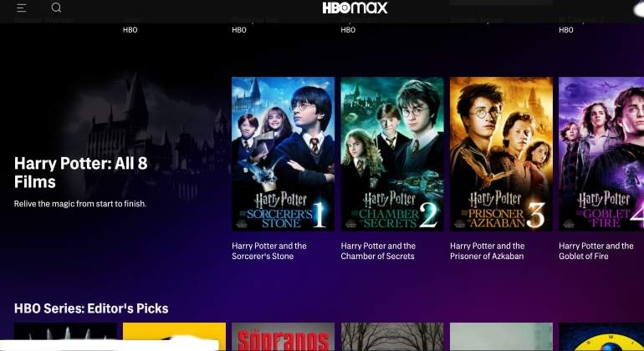
Task: Open the yellow clock face series thumbnail
Action: (601, 337)
